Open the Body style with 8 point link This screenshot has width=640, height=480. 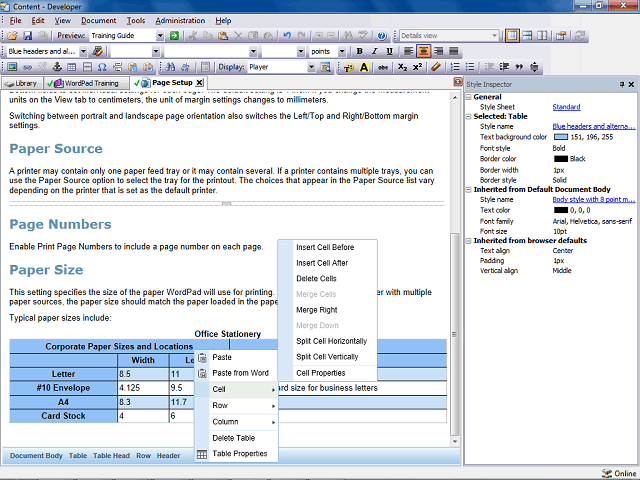594,200
